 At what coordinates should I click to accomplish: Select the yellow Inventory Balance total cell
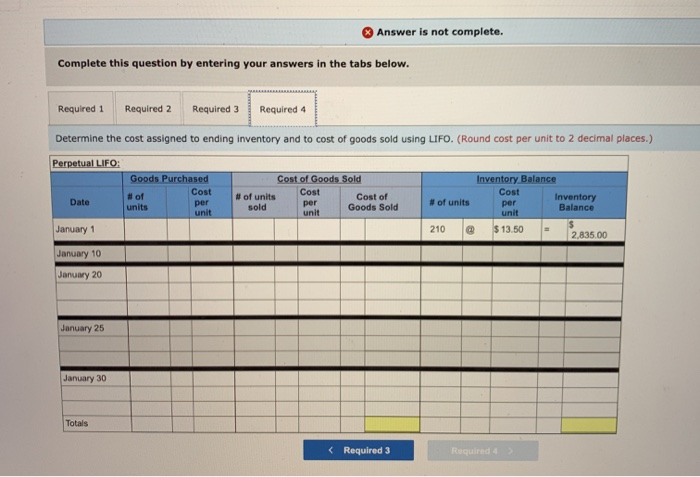589,425
